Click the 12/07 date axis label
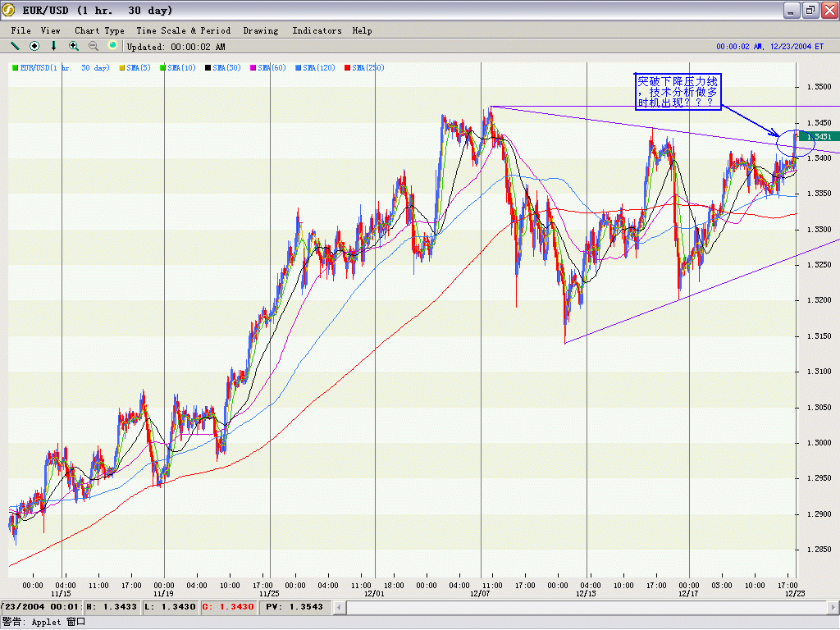 pos(480,594)
